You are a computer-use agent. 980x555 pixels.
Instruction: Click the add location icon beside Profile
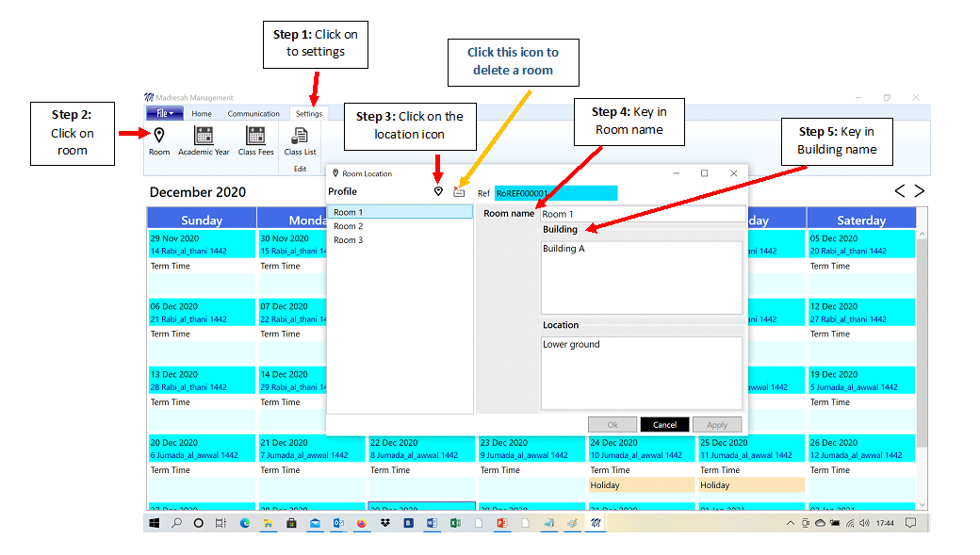point(438,192)
